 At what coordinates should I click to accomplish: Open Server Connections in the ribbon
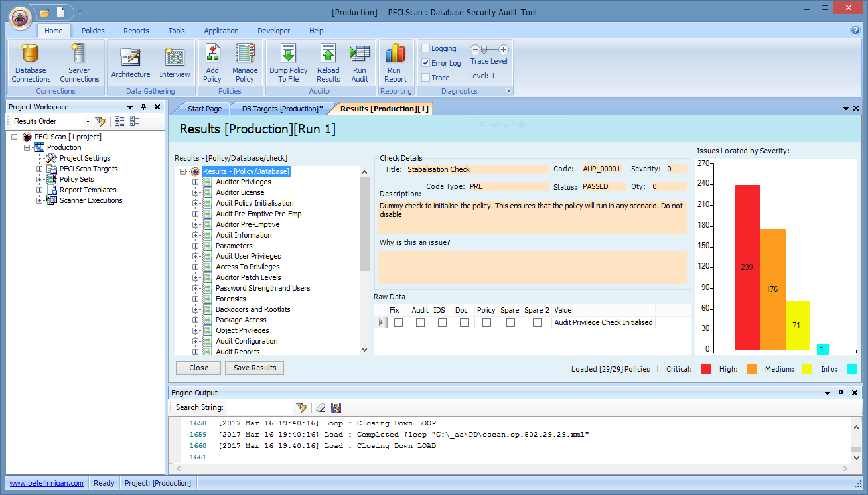[79, 63]
